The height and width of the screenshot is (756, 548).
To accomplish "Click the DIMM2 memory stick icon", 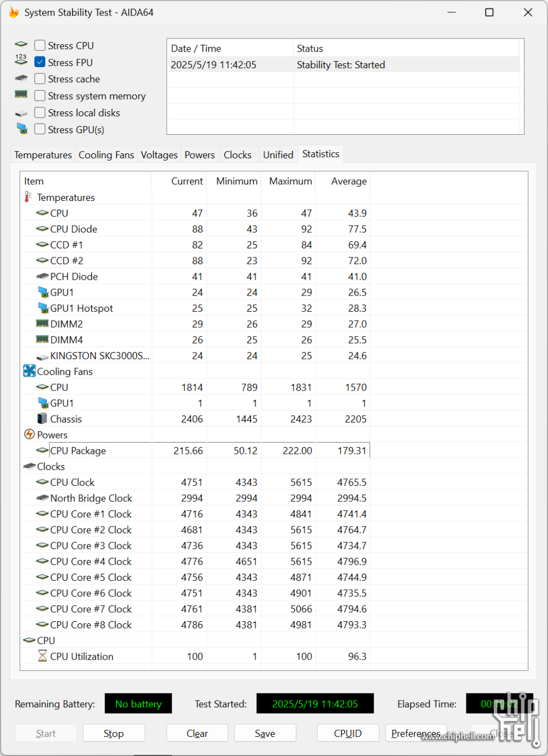I will (42, 323).
